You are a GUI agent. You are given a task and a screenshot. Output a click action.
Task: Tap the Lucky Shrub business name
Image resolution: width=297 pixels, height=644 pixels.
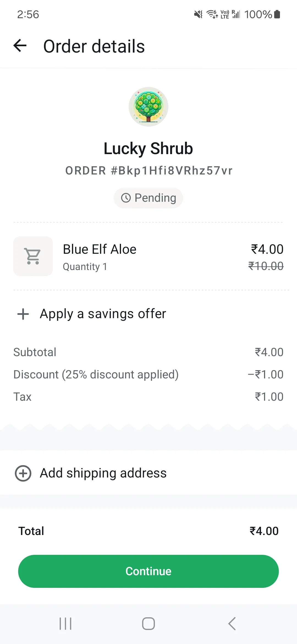tap(148, 149)
